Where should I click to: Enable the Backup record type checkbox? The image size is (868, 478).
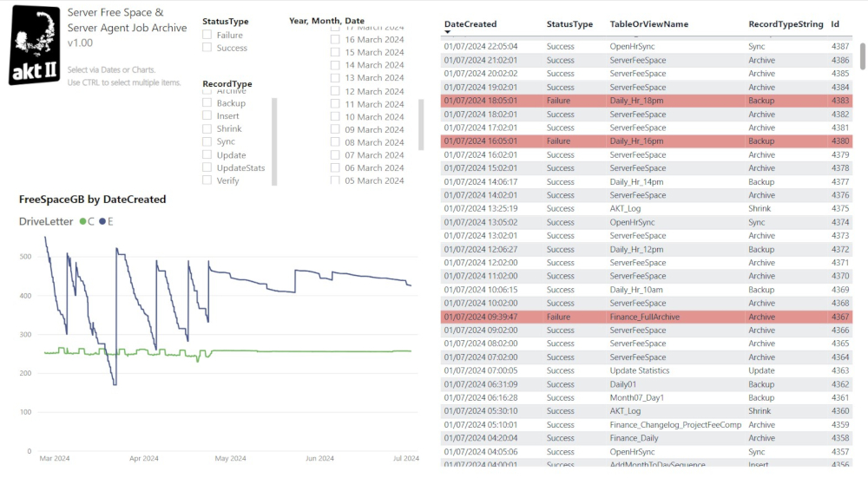point(207,103)
